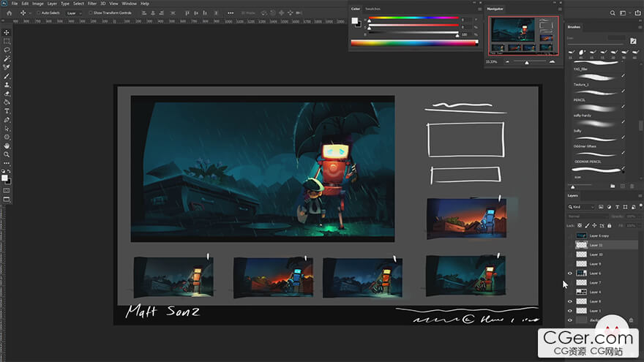Image resolution: width=644 pixels, height=362 pixels.
Task: Select the Lasso tool
Action: 7,50
